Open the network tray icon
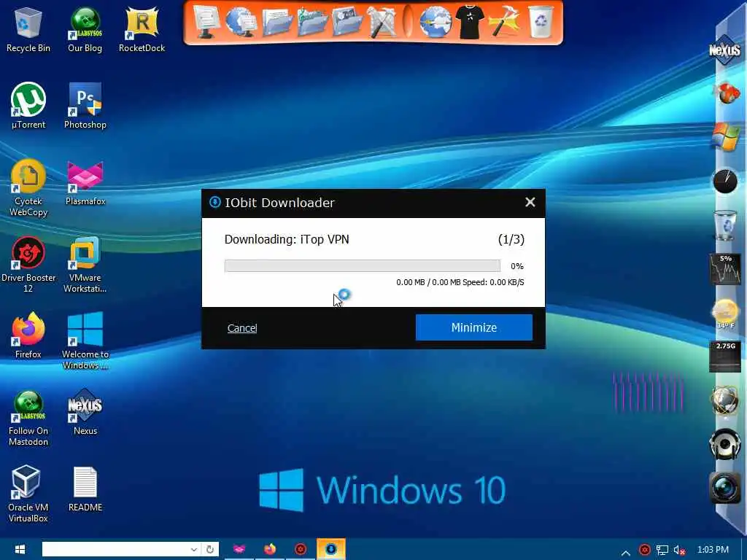The image size is (747, 560). pos(662,550)
